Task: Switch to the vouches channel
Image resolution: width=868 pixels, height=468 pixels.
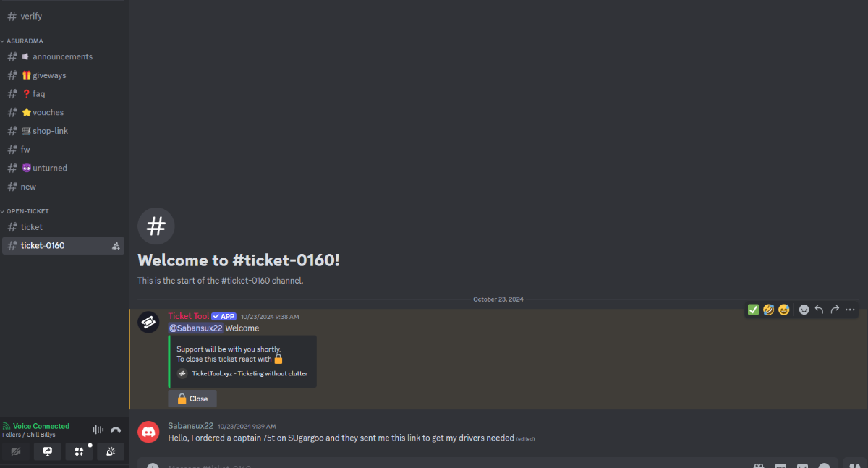Action: point(63,112)
